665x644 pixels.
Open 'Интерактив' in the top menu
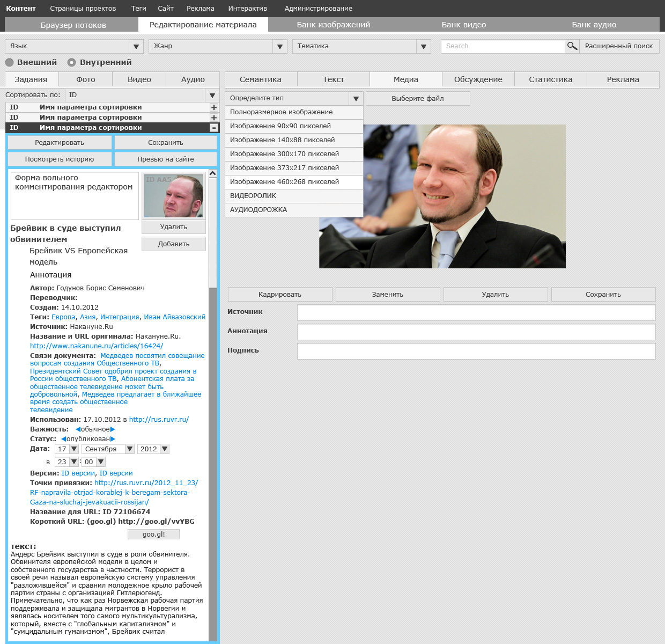click(x=248, y=9)
